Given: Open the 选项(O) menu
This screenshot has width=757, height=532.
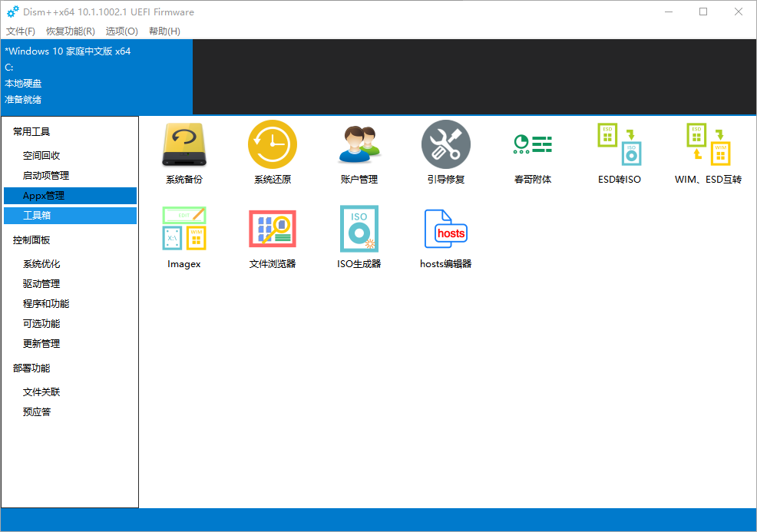Looking at the screenshot, I should 122,31.
